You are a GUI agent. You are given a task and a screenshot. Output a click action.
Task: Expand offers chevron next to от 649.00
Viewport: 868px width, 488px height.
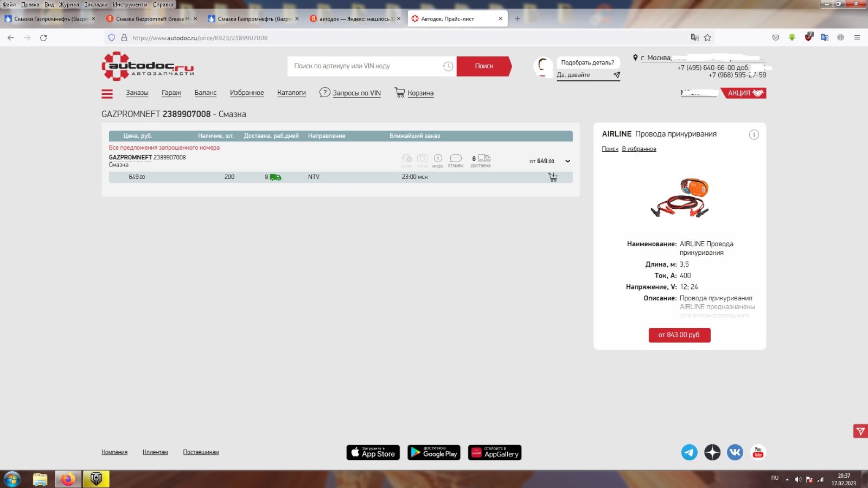[x=567, y=161]
